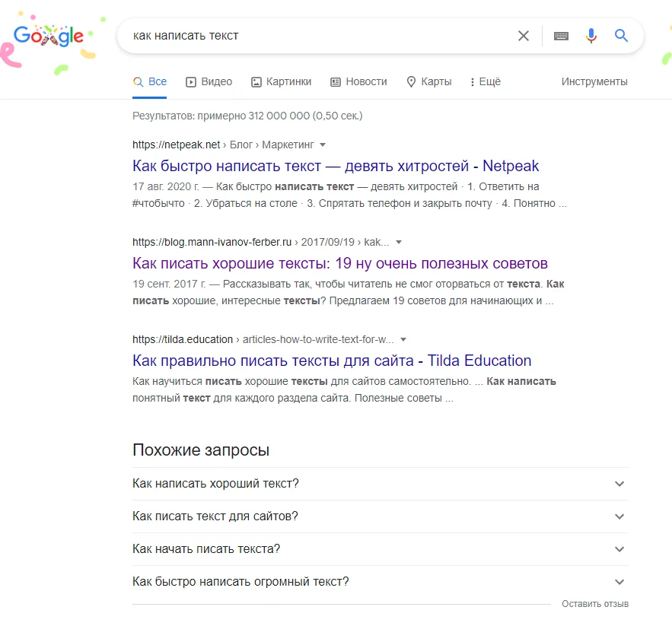Open the on-screen keyboard input tool

coord(562,36)
